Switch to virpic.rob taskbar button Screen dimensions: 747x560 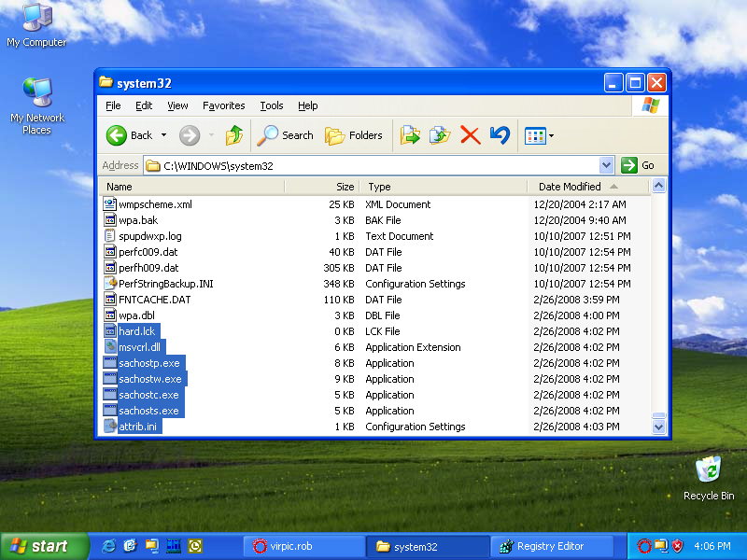304,546
